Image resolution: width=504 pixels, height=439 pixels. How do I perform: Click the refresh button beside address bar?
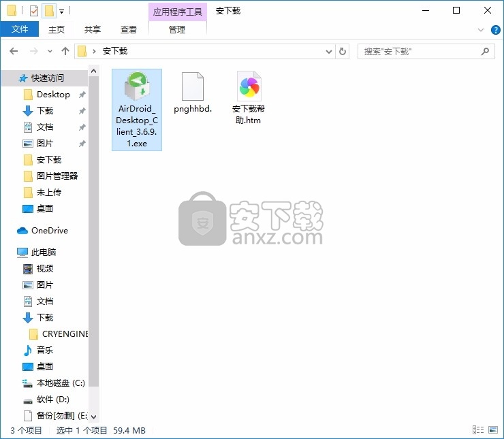pos(343,51)
